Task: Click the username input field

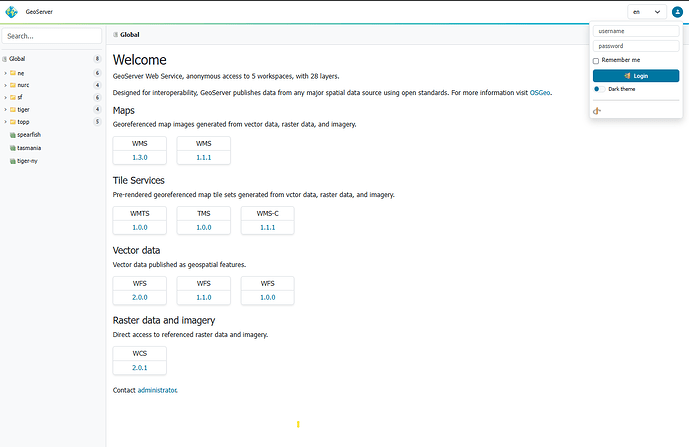Action: click(636, 31)
